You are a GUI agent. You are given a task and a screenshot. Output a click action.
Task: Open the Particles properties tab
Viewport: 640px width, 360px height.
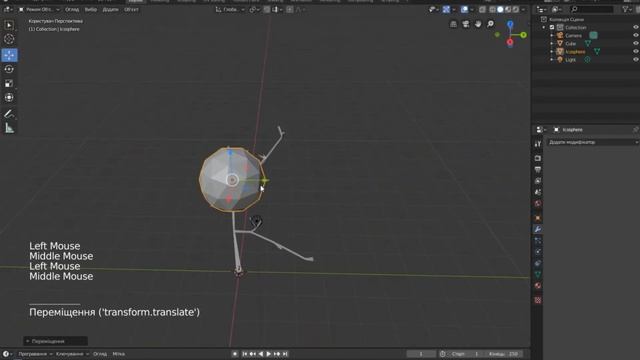coord(538,241)
